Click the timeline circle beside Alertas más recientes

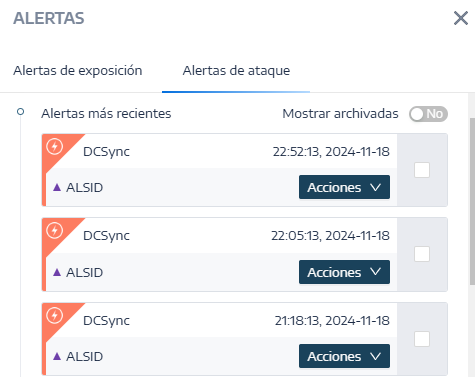click(21, 112)
